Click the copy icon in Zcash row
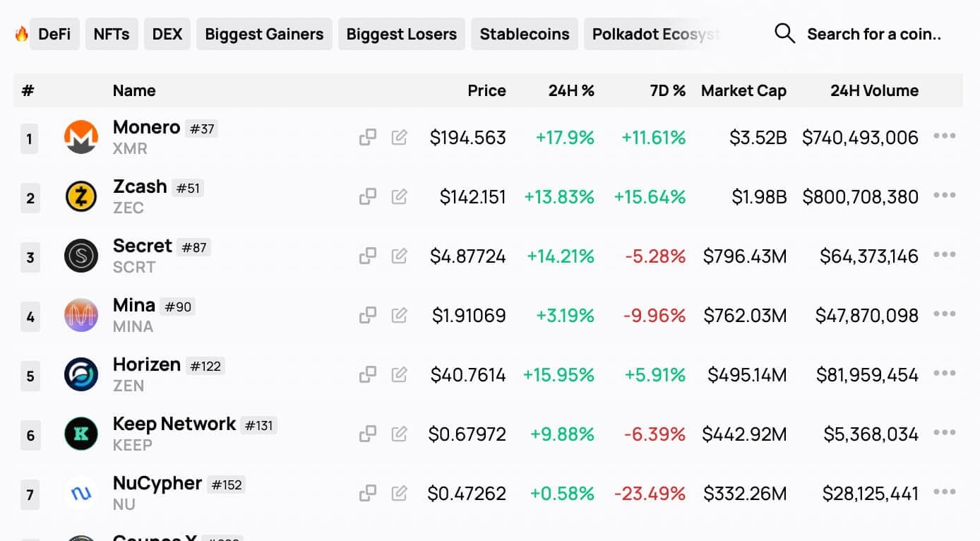 [x=367, y=196]
